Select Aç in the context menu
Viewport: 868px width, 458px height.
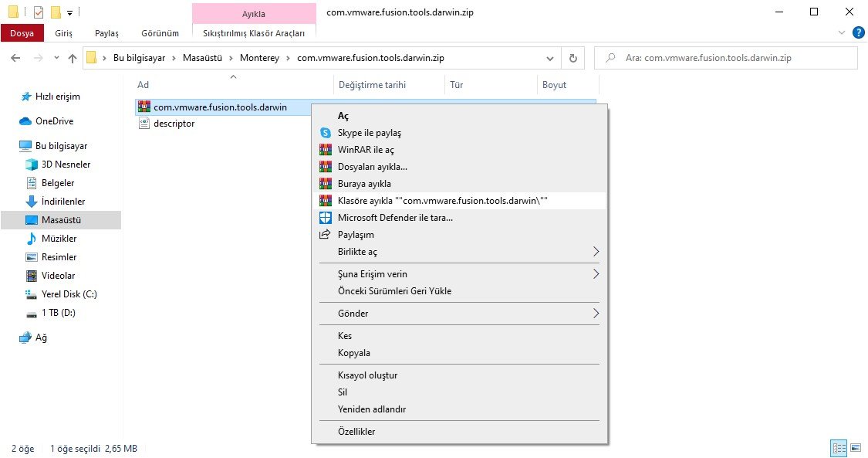(x=460, y=116)
